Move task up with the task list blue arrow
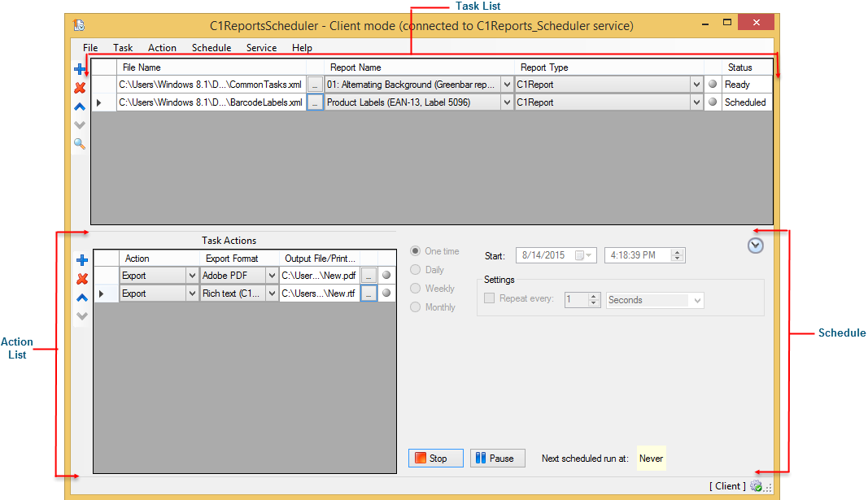This screenshot has width=868, height=500. coord(80,107)
